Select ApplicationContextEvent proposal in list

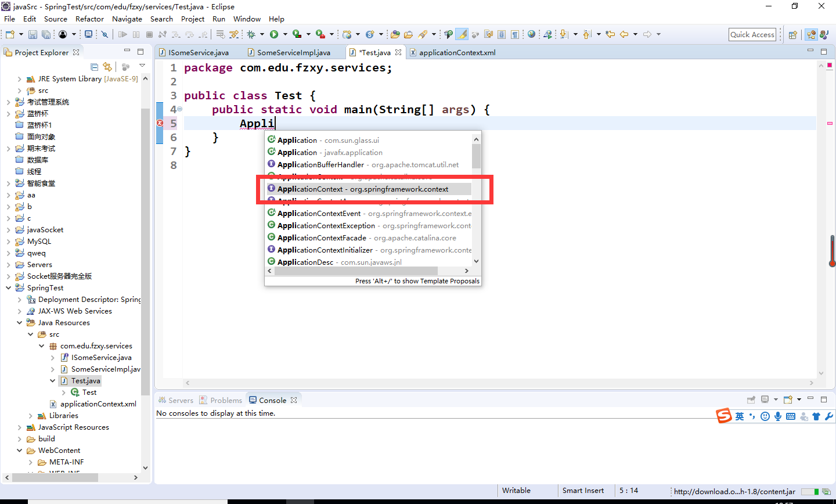point(369,214)
